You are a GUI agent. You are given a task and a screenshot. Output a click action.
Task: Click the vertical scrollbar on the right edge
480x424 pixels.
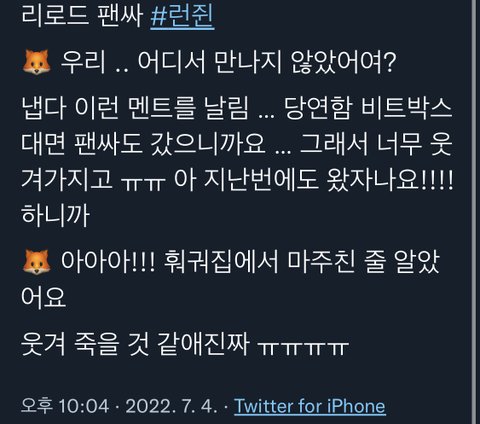coord(476,212)
